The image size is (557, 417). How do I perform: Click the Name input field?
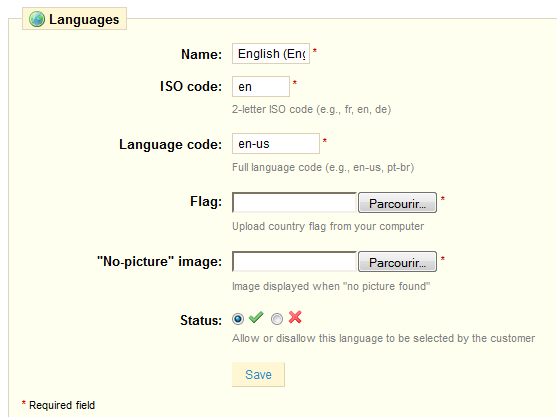point(271,54)
